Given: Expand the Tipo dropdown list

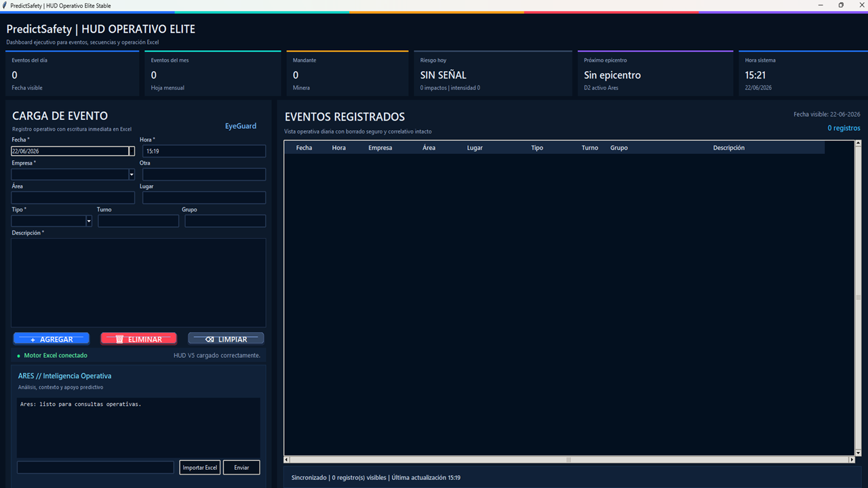Looking at the screenshot, I should click(x=89, y=221).
